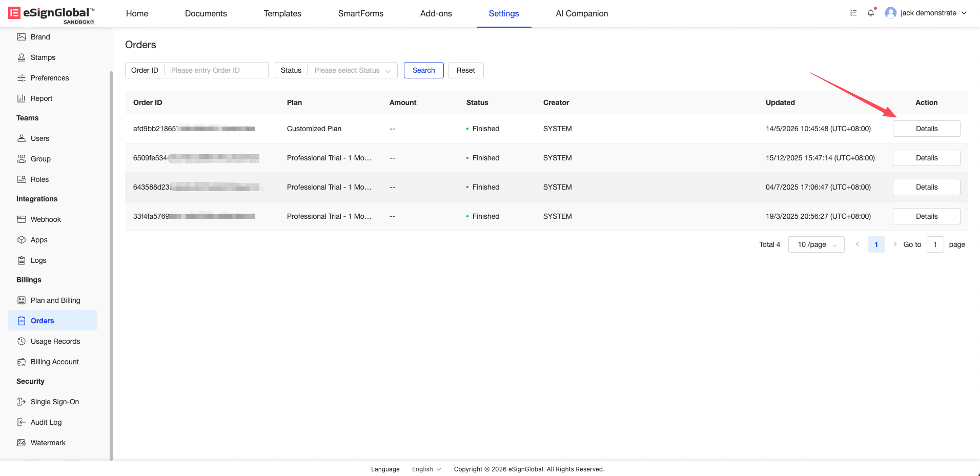Click the Billing Account icon
This screenshot has height=476, width=980.
pos(22,362)
